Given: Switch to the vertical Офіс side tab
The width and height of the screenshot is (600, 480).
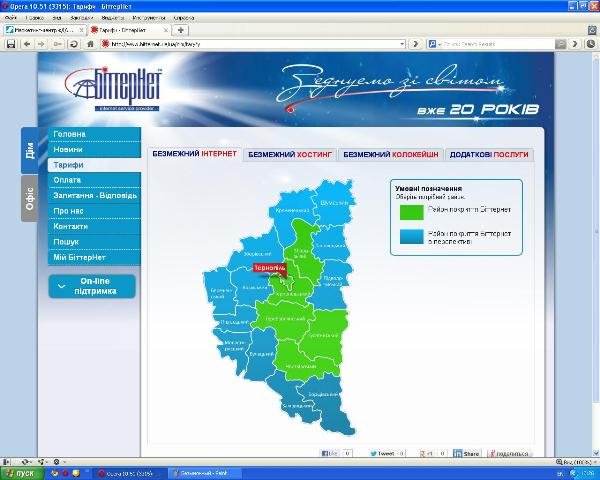Looking at the screenshot, I should tap(29, 199).
